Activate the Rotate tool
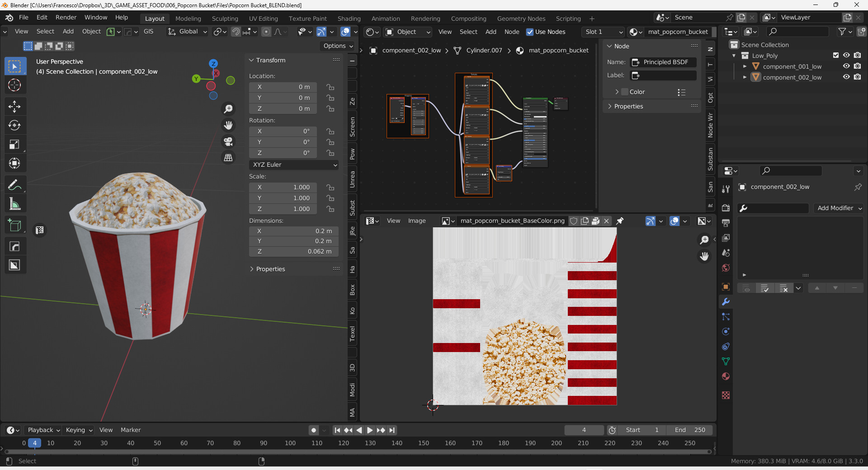The height and width of the screenshot is (470, 868). [x=14, y=125]
